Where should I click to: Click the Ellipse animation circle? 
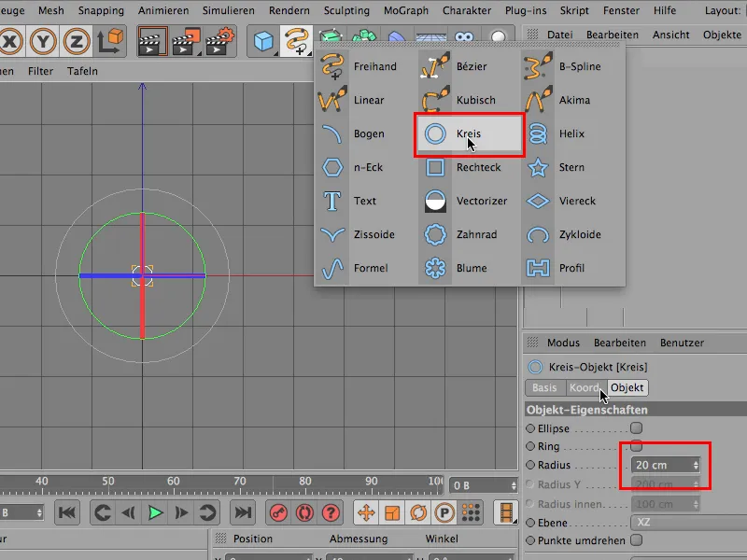pyautogui.click(x=530, y=428)
